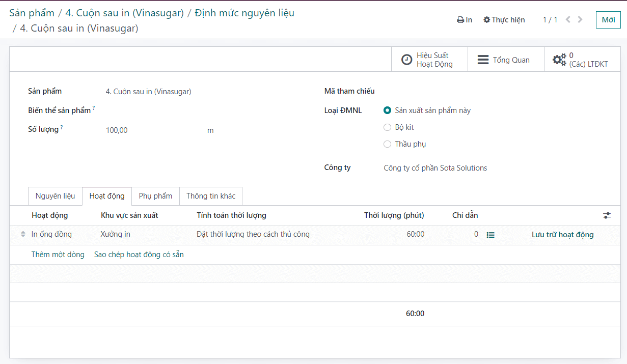Click Thêm một dòng link
Image resolution: width=627 pixels, height=364 pixels.
click(x=58, y=255)
